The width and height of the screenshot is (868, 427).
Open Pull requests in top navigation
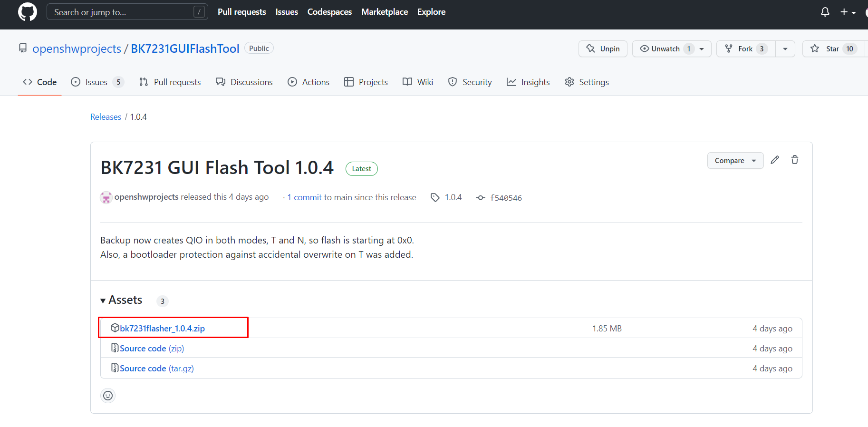click(x=242, y=12)
